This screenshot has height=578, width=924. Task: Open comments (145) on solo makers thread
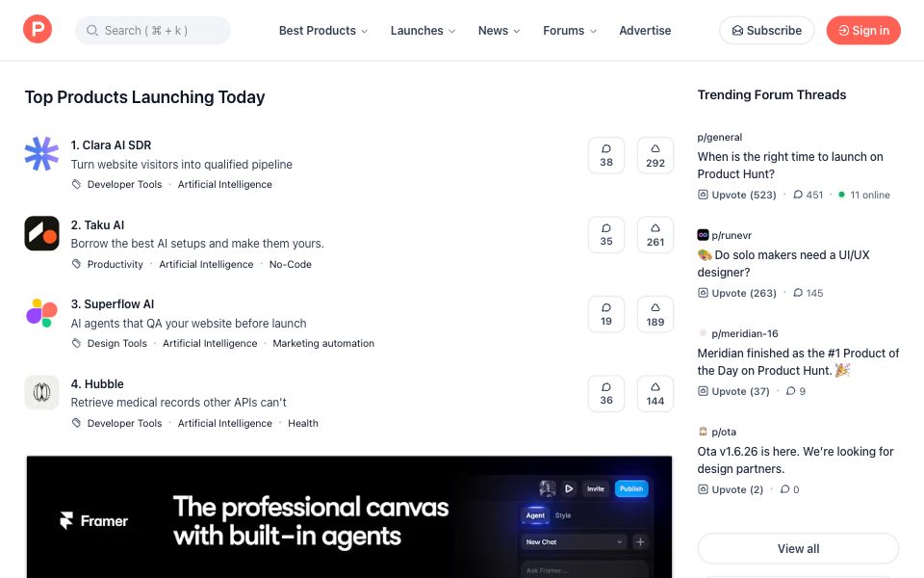tap(808, 293)
